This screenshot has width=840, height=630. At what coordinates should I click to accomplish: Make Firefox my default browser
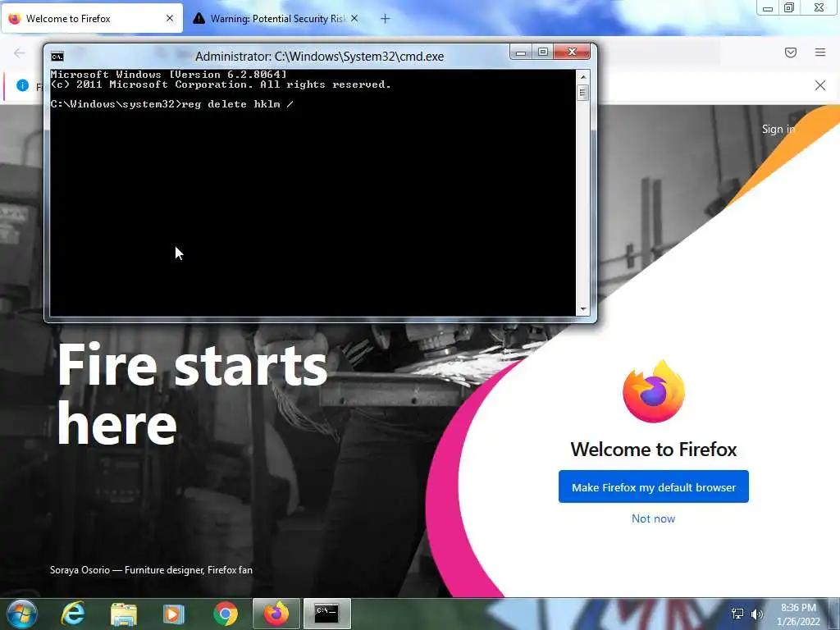pos(654,487)
